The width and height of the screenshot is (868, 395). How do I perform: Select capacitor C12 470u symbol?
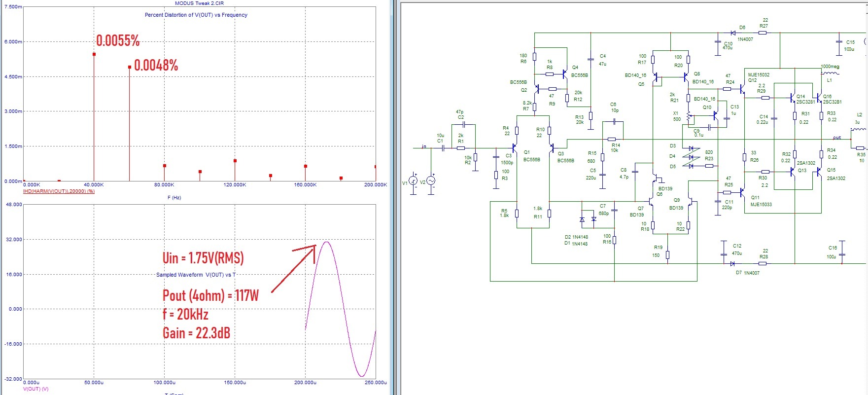pyautogui.click(x=724, y=254)
